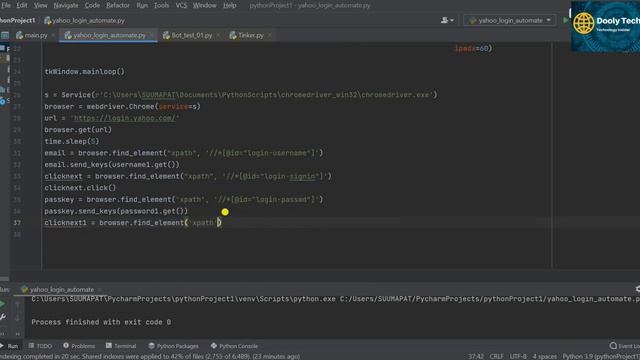Open the Run tool window tab
This screenshot has height=360, width=640.
tap(9, 346)
